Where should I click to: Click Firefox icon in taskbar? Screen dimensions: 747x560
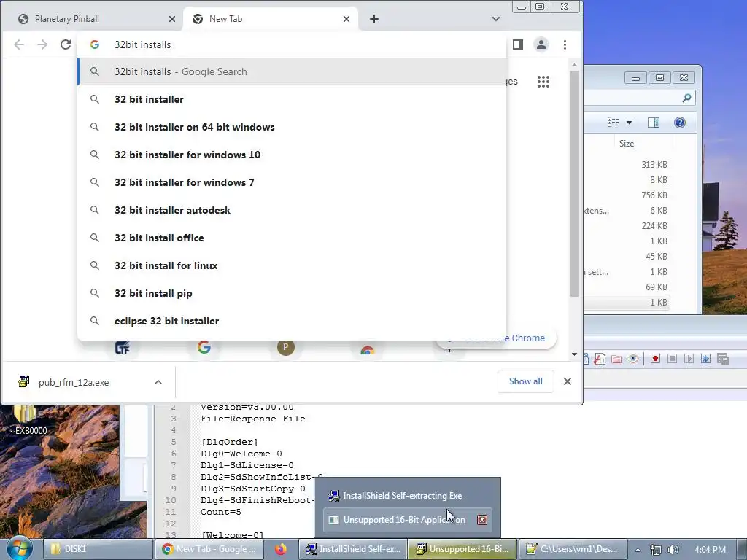pyautogui.click(x=281, y=549)
